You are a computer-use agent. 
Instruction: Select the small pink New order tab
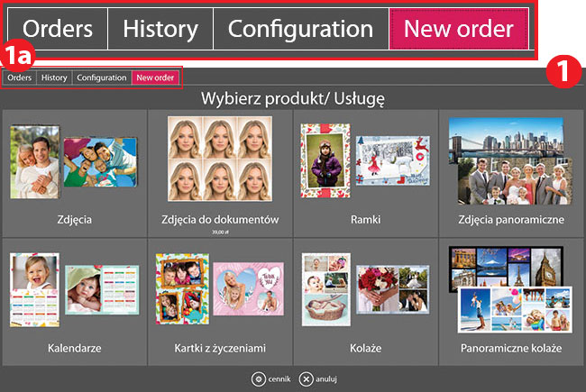155,78
